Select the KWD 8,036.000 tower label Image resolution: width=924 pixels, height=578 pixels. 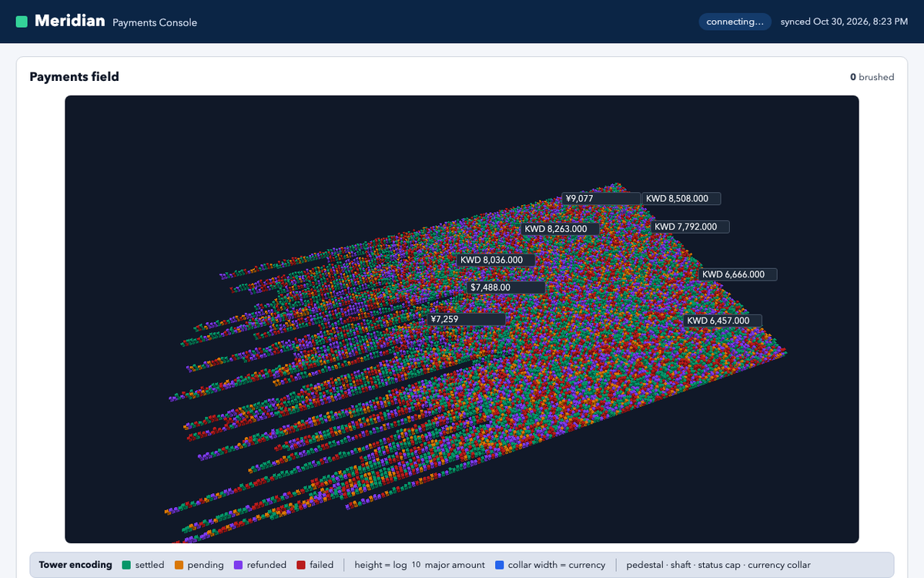click(x=496, y=260)
